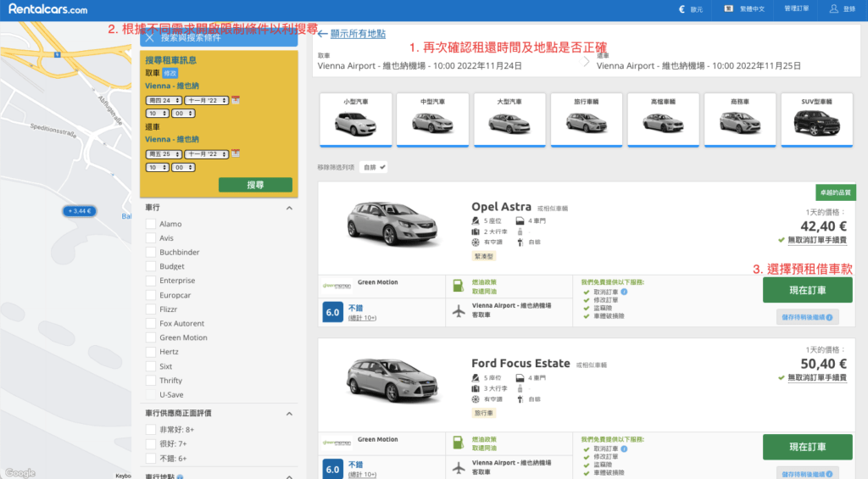
Task: Check the Thrifty supplier checkbox
Action: [x=151, y=381]
